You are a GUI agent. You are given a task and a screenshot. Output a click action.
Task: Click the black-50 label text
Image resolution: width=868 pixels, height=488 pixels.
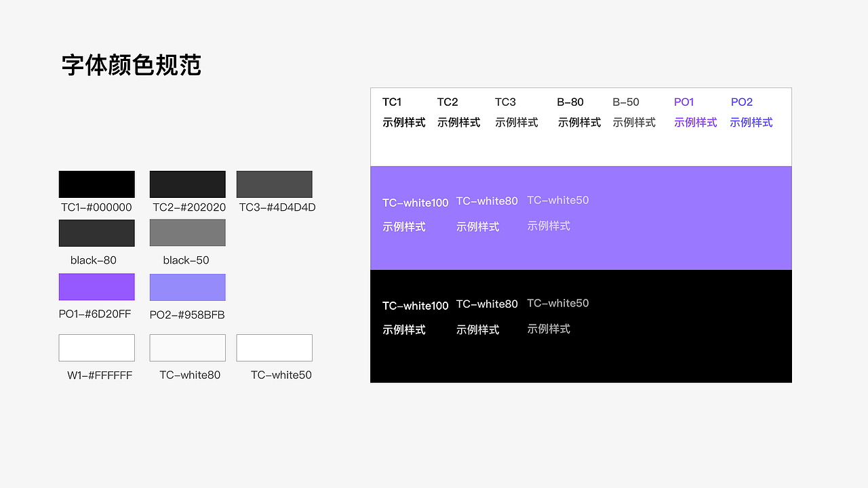coord(186,260)
